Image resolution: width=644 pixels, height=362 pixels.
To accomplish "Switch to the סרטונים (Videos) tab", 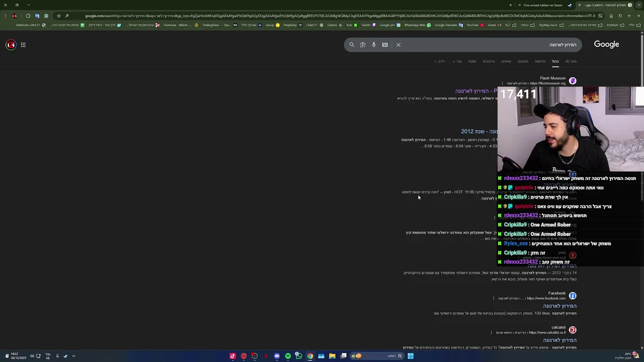I will 489,61.
